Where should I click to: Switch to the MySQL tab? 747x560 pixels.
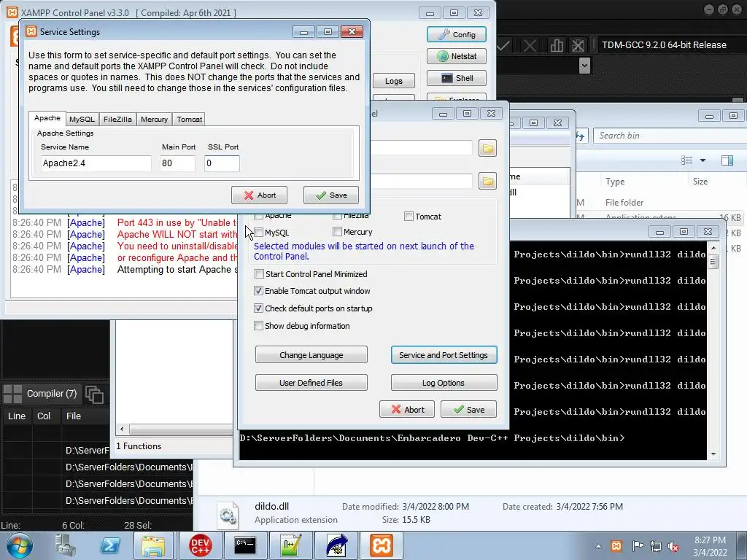(82, 119)
